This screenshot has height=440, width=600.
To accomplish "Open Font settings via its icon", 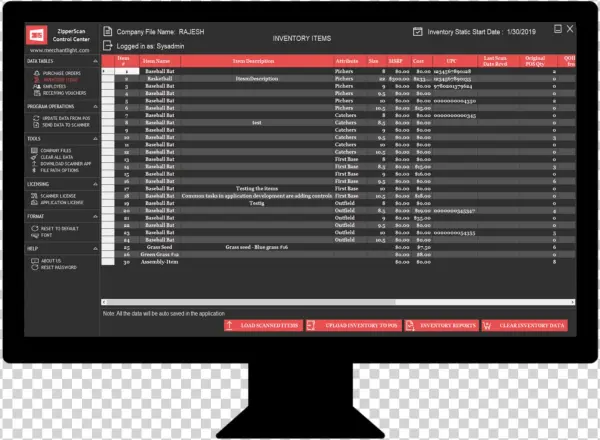I will (35, 235).
